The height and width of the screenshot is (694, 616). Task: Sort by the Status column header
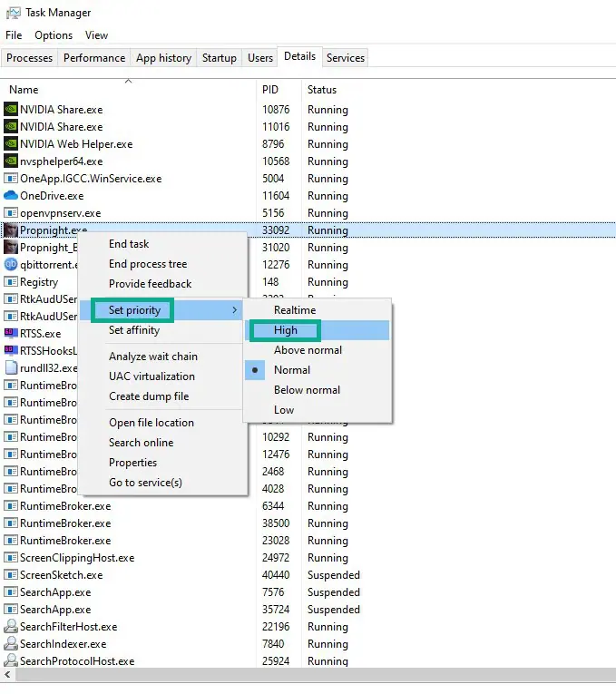coord(322,90)
